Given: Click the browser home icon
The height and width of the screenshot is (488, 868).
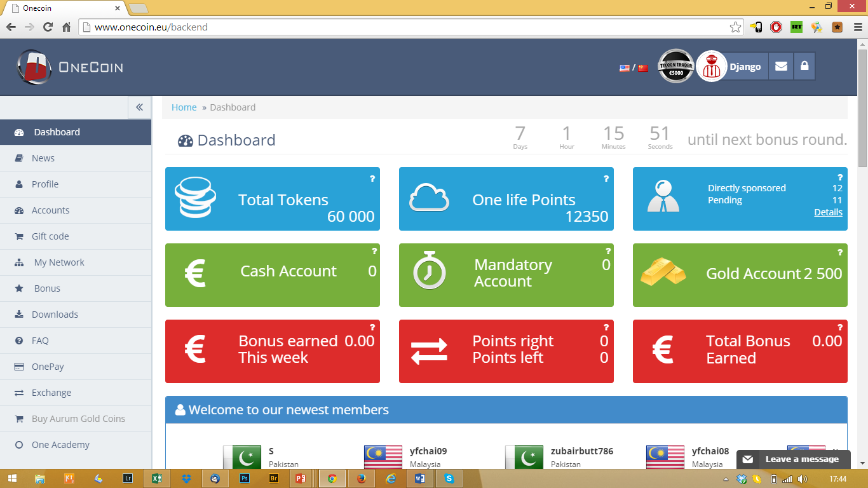Looking at the screenshot, I should [x=66, y=27].
